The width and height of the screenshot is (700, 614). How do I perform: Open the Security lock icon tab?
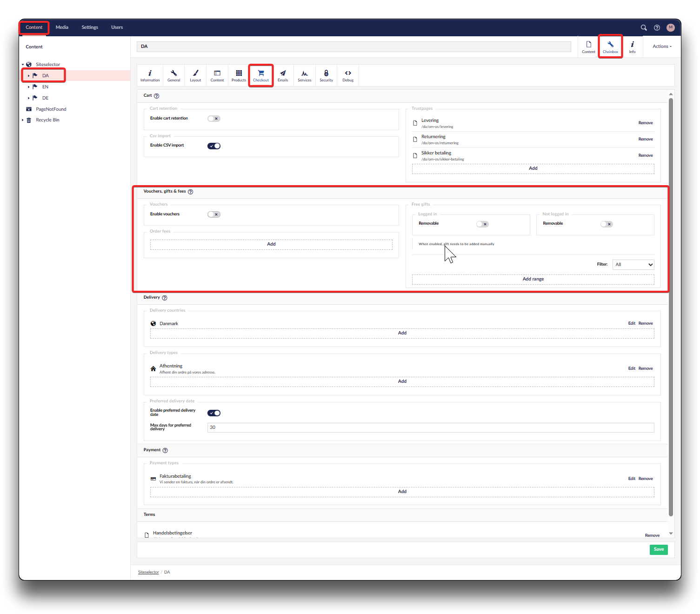tap(326, 75)
